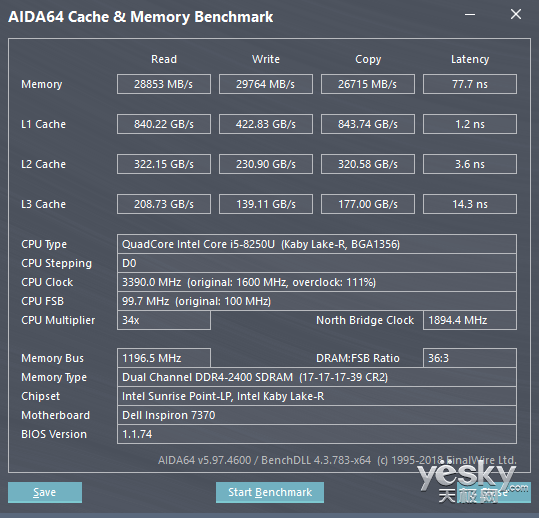Click the Memory Latency 77.7 ns cell
This screenshot has width=539, height=518.
470,84
